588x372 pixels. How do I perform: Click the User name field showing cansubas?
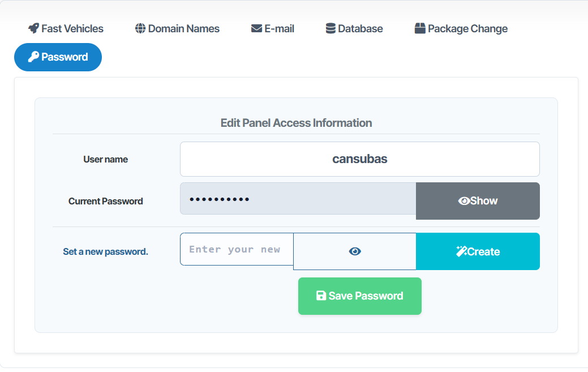pos(359,159)
